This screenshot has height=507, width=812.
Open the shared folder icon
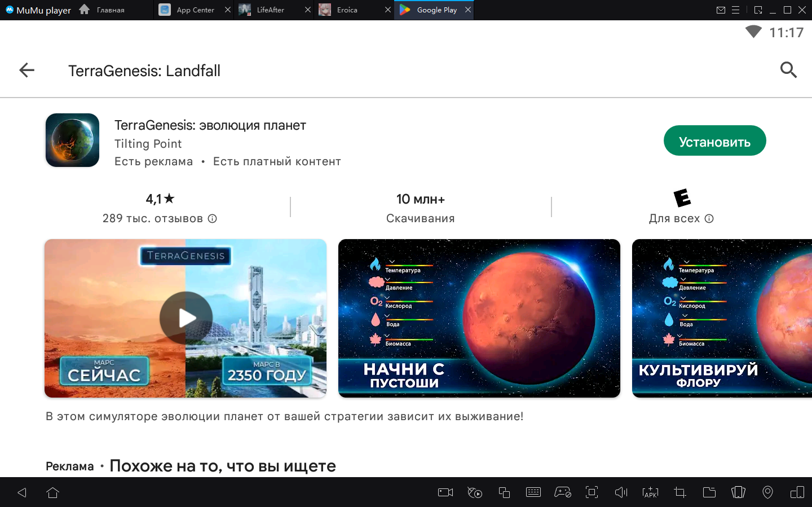709,492
